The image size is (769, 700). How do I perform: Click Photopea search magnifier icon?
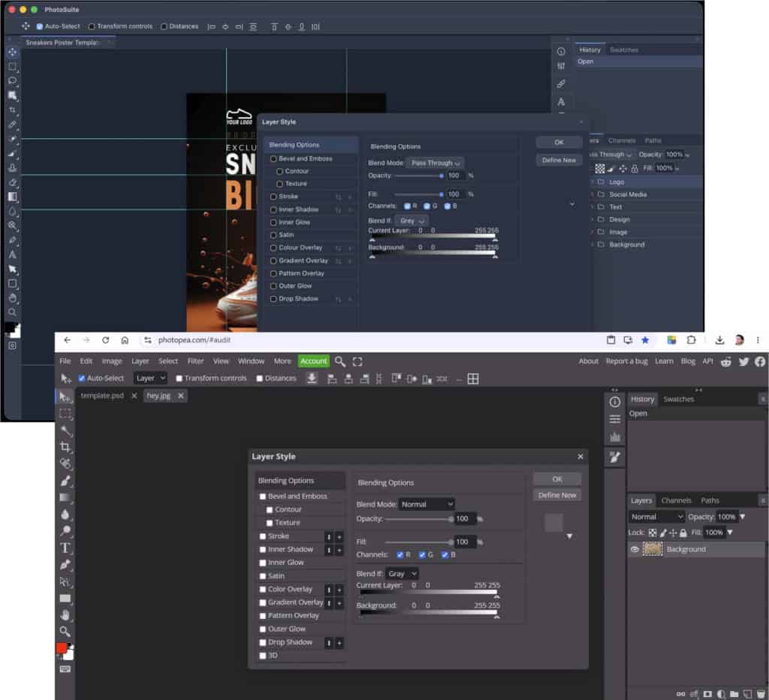click(340, 361)
